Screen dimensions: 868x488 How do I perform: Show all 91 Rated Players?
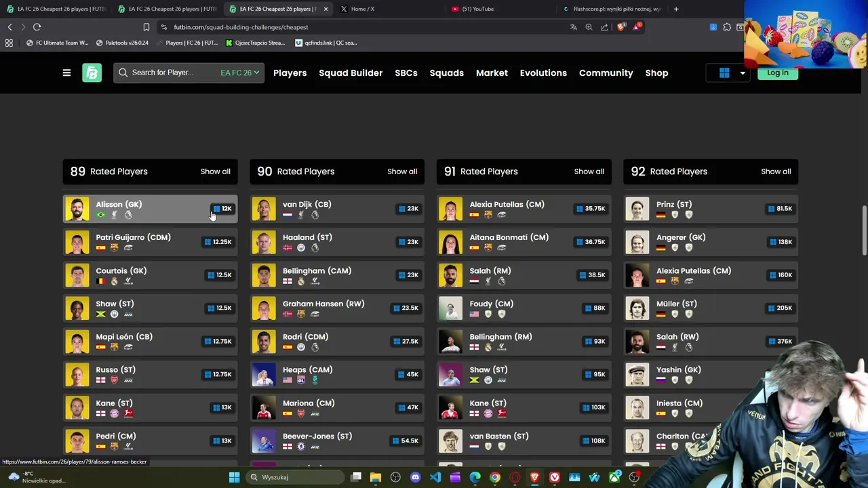point(589,171)
